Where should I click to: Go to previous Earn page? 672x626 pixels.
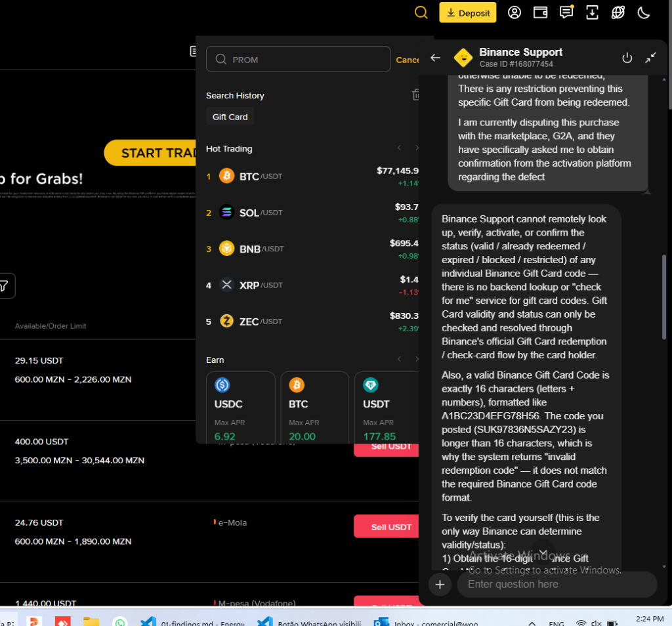pyautogui.click(x=399, y=359)
